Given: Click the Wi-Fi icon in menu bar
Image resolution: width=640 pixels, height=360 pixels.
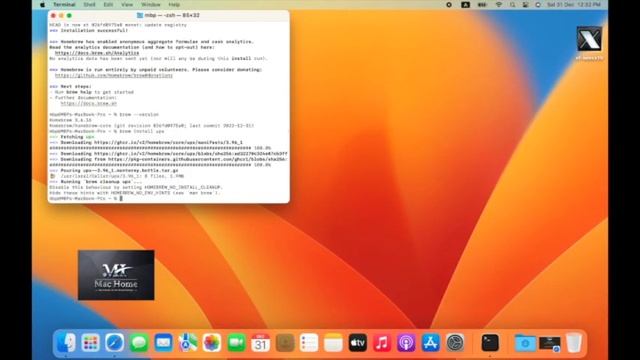Looking at the screenshot, I should (499, 4).
